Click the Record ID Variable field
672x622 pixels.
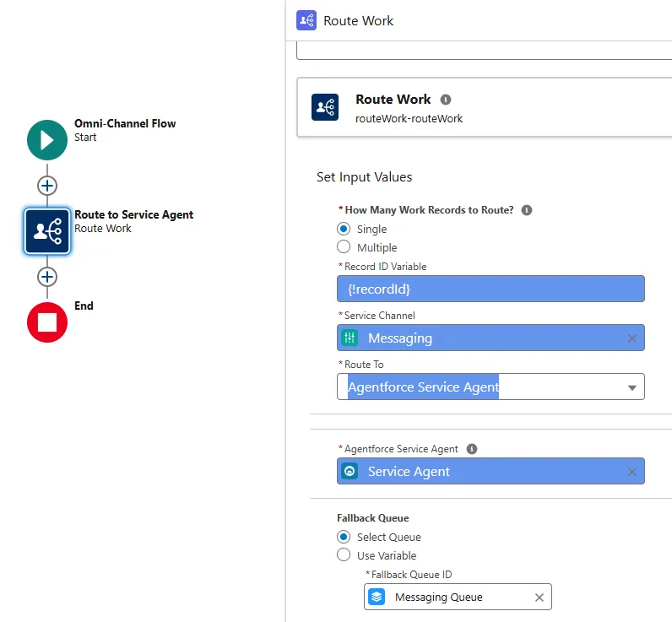point(490,289)
